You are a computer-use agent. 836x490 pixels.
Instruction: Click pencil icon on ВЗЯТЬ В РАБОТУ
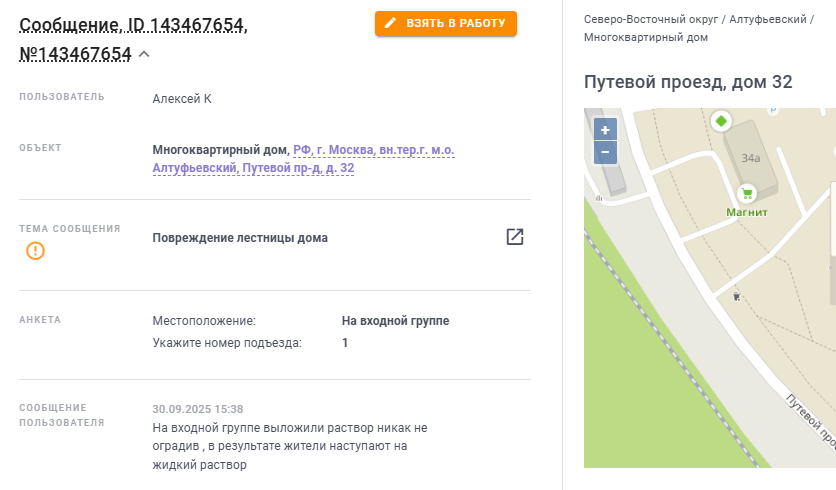coord(391,23)
